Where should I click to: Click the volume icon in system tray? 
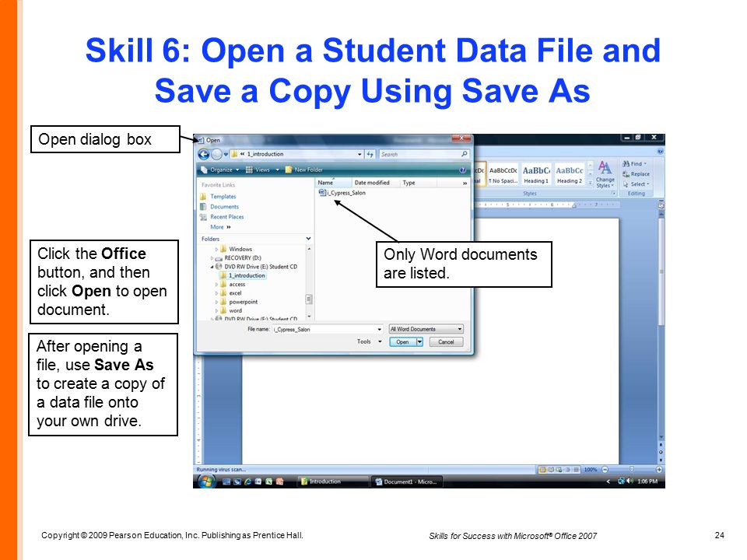630,481
